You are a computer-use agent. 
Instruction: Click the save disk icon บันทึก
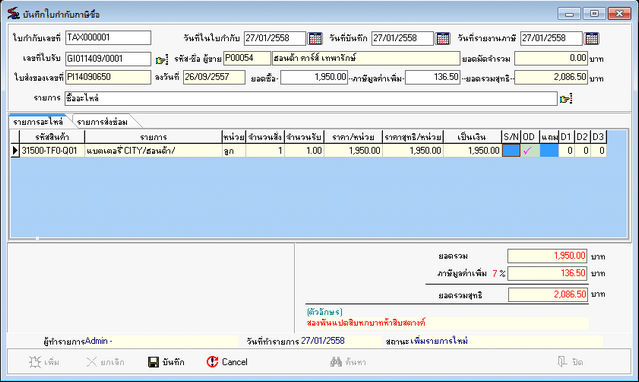(x=153, y=362)
